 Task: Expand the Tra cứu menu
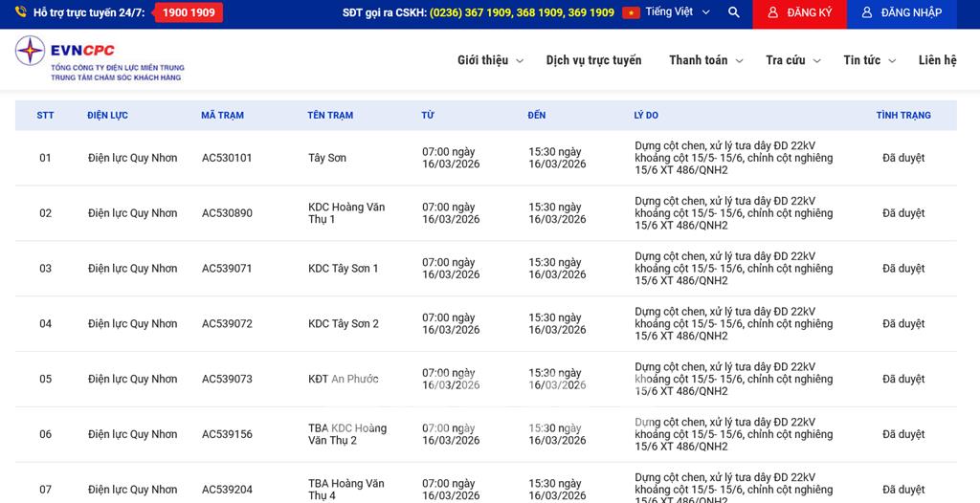point(793,60)
